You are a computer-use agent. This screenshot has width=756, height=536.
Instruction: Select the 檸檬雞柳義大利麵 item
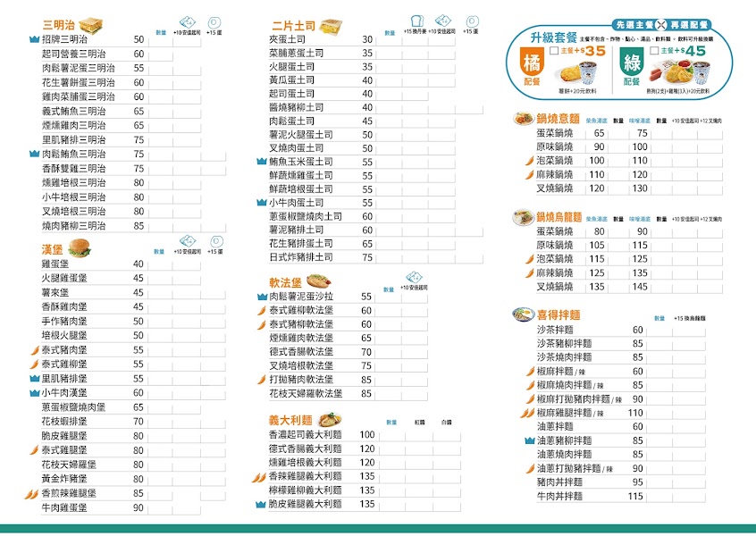[365, 490]
